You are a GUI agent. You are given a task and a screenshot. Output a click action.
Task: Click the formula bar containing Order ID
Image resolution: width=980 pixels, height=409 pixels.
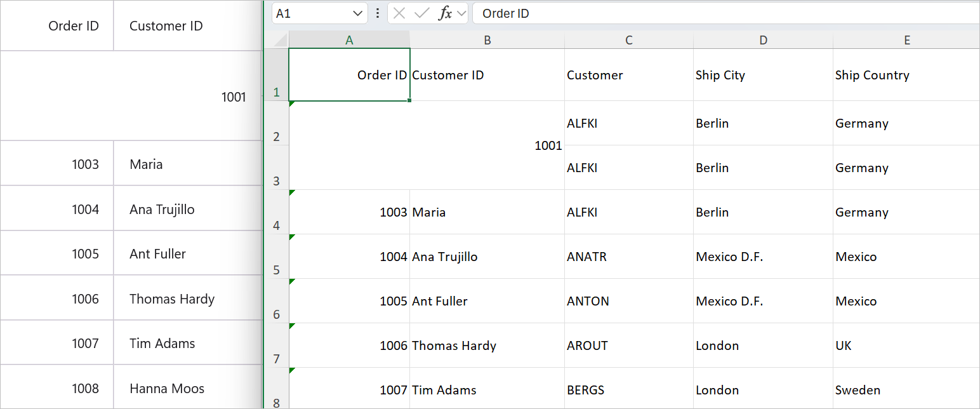click(x=698, y=13)
